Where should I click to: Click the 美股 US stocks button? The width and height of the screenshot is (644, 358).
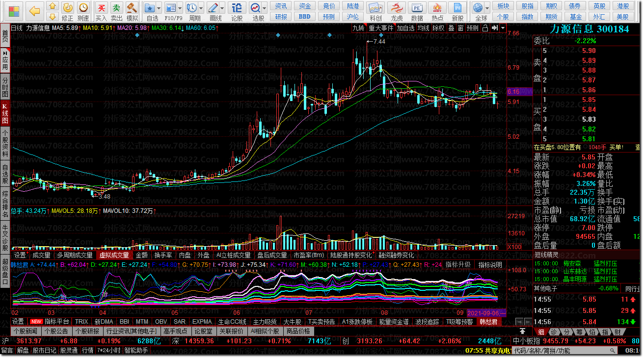click(623, 16)
